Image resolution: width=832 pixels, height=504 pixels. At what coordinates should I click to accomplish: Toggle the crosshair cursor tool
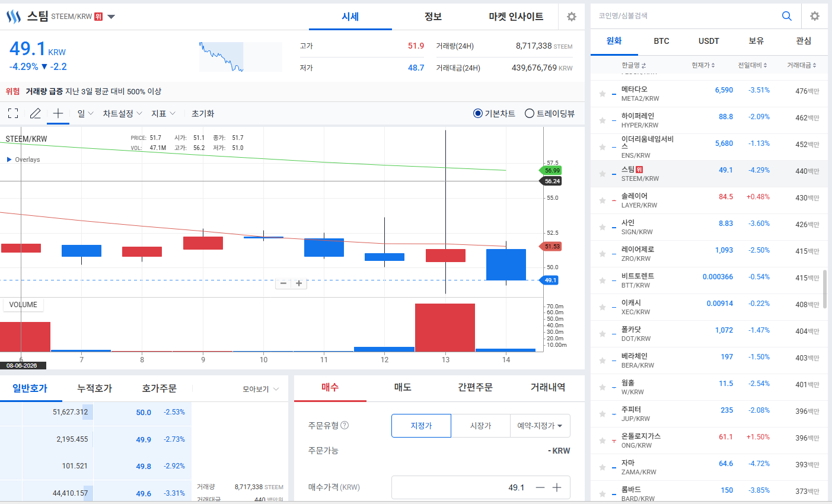pyautogui.click(x=58, y=113)
